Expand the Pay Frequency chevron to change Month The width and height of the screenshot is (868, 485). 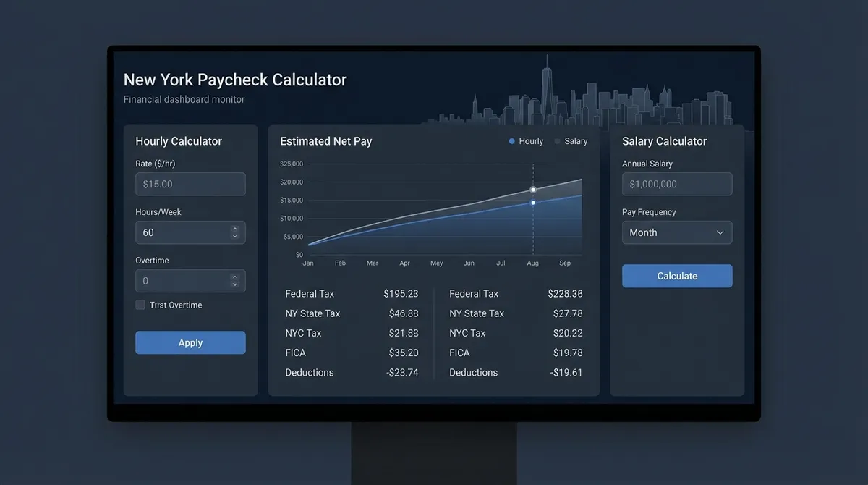click(720, 232)
